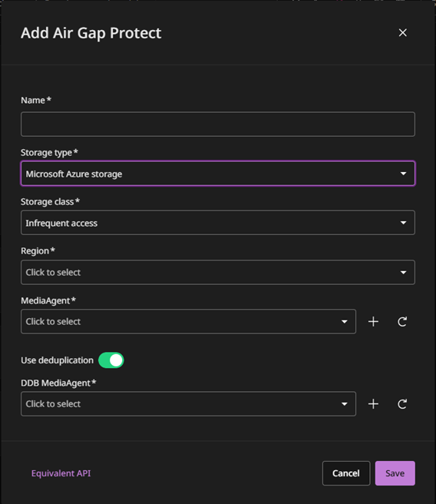Click the Region label
The height and width of the screenshot is (504, 436).
tap(38, 250)
